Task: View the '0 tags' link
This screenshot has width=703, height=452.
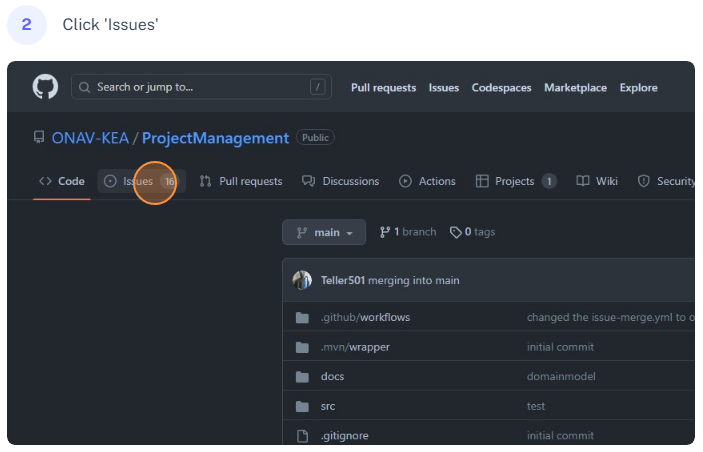Action: (473, 232)
